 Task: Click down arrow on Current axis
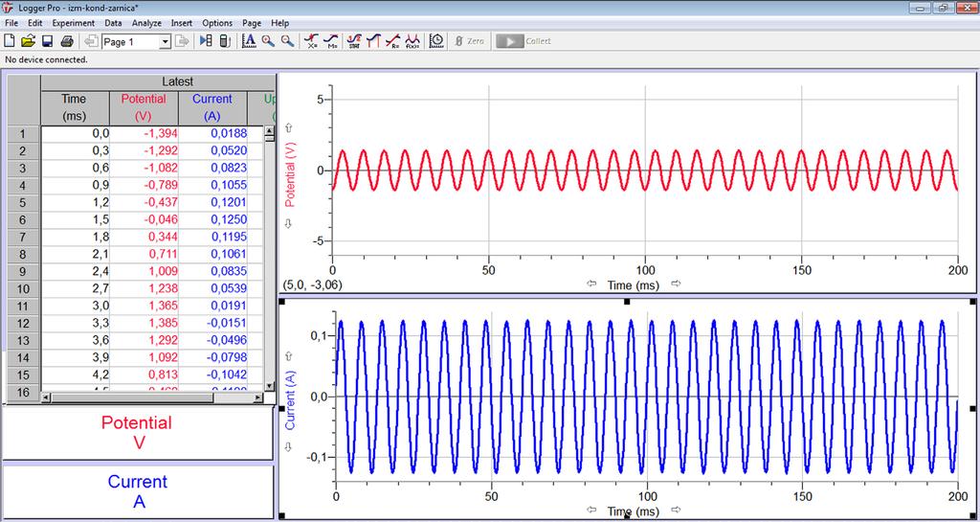click(x=288, y=446)
